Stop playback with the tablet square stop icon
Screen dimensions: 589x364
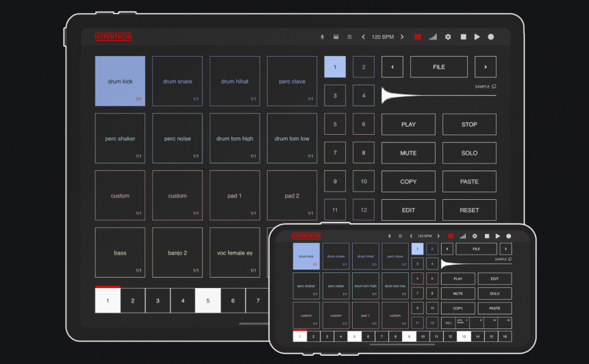pos(463,37)
